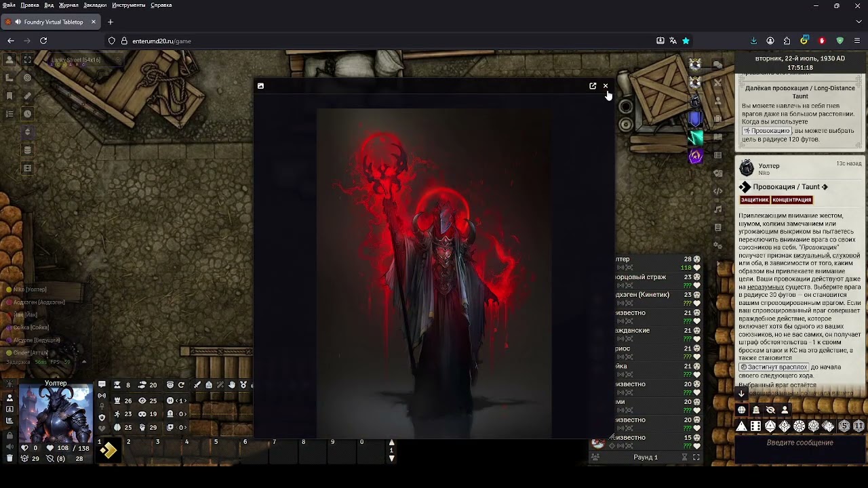
Task: Open the Card Stacks sidebar tab
Action: 718,173
